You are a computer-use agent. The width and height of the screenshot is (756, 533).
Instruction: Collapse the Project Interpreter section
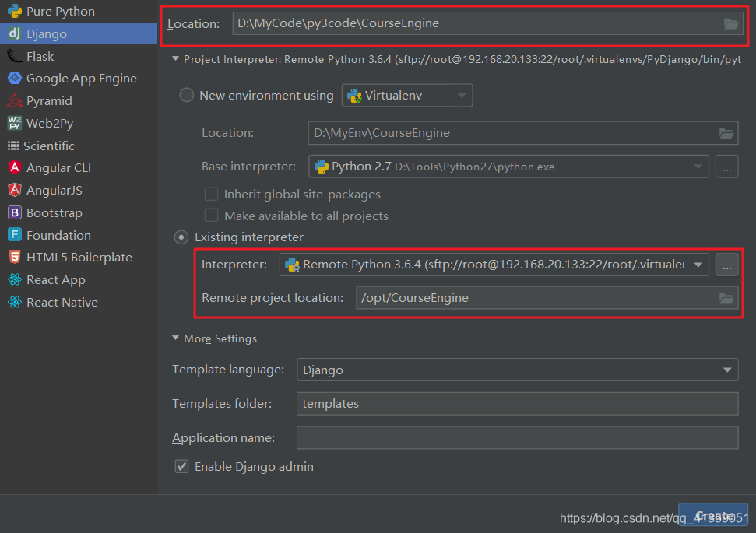175,59
